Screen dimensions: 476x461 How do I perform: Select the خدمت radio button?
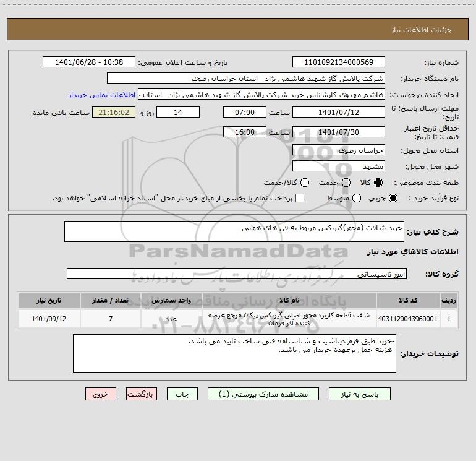pyautogui.click(x=346, y=183)
